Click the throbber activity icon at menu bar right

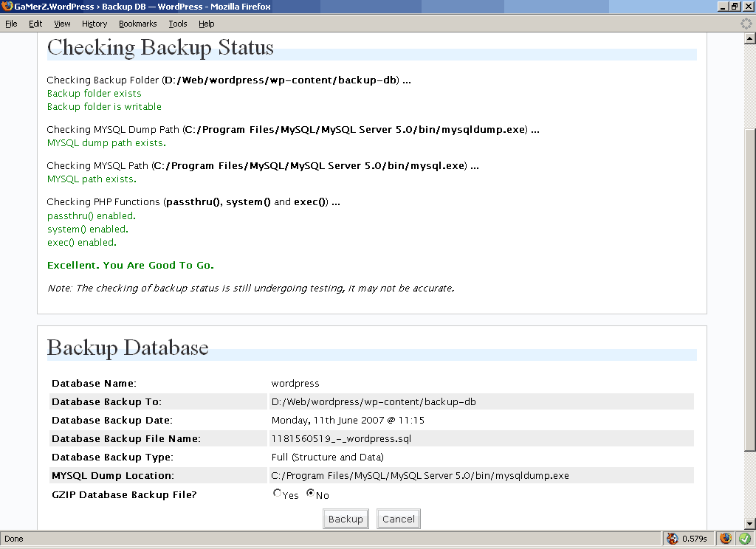click(x=746, y=24)
